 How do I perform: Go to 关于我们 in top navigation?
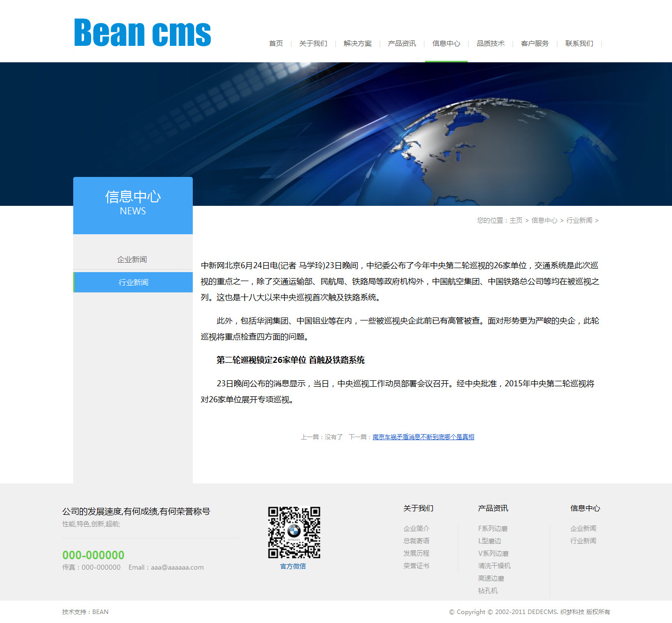pyautogui.click(x=313, y=44)
